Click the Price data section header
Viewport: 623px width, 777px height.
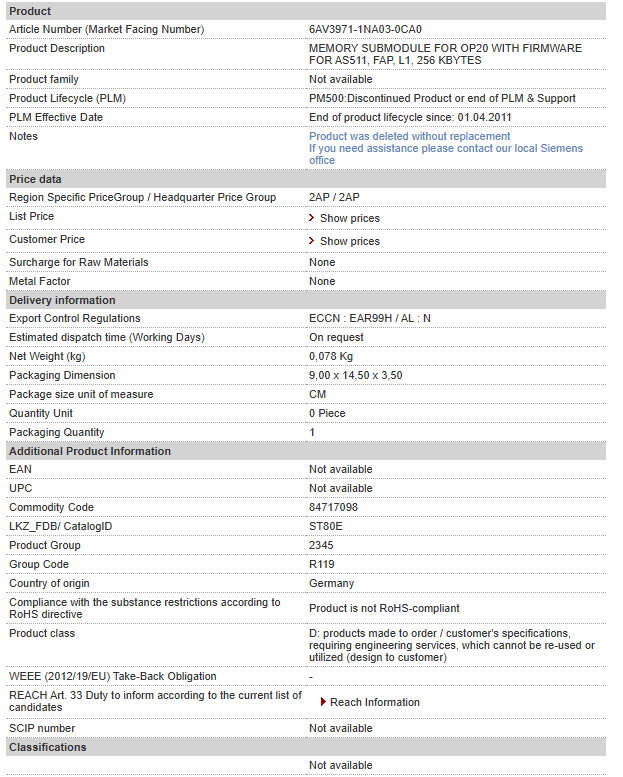(x=306, y=179)
